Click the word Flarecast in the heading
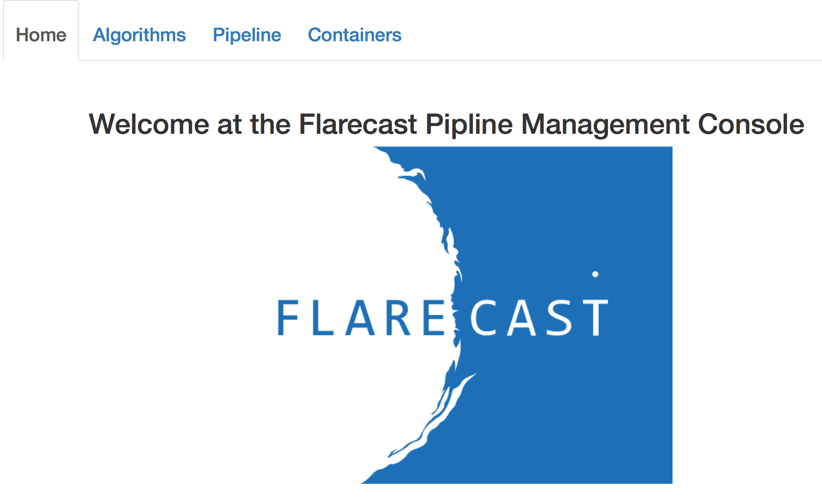This screenshot has width=822, height=504. [x=358, y=124]
